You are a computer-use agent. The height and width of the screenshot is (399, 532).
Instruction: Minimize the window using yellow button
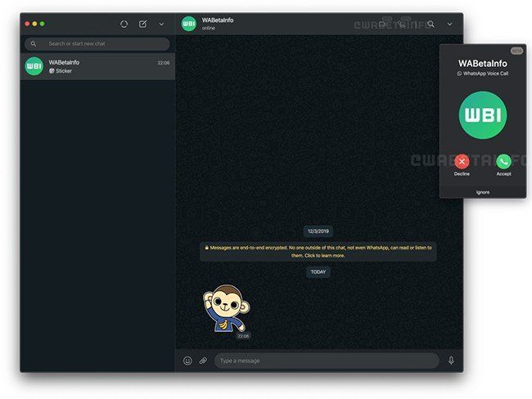coord(34,24)
